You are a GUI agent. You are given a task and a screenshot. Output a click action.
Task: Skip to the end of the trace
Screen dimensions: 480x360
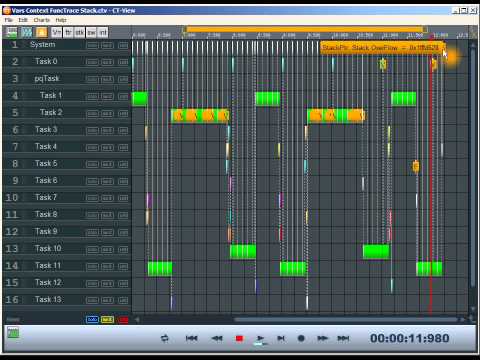[x=343, y=338]
